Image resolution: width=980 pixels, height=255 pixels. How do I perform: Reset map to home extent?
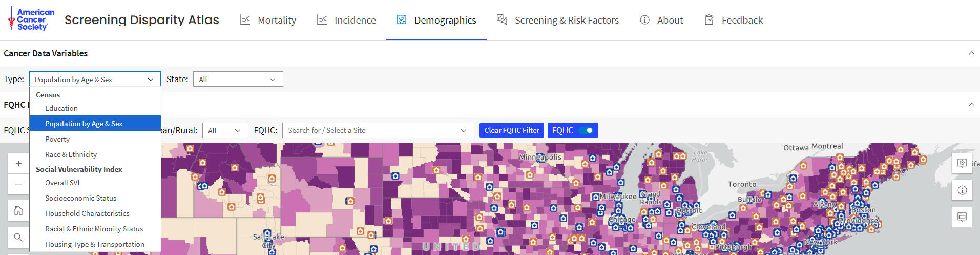coord(18,210)
